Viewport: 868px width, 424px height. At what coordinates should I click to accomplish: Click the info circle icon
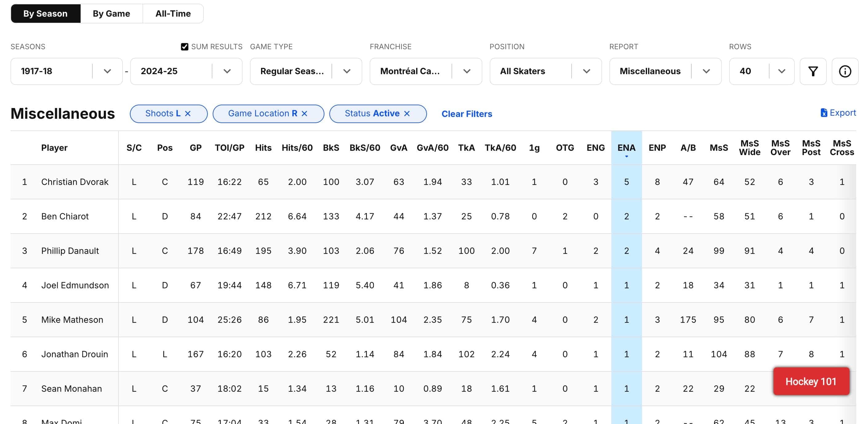pos(845,71)
